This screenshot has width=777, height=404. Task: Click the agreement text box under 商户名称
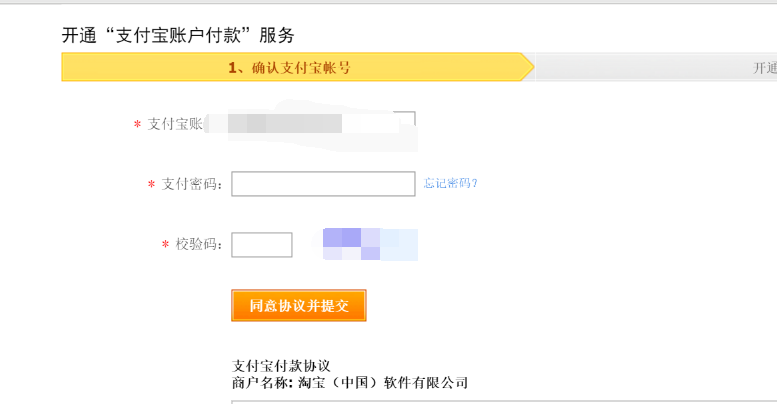pyautogui.click(x=500, y=401)
